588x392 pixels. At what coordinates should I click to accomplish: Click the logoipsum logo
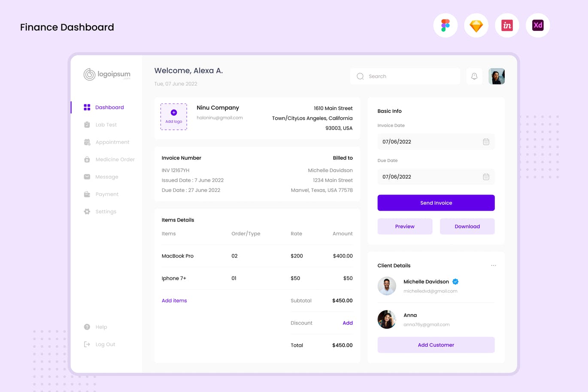(x=107, y=74)
